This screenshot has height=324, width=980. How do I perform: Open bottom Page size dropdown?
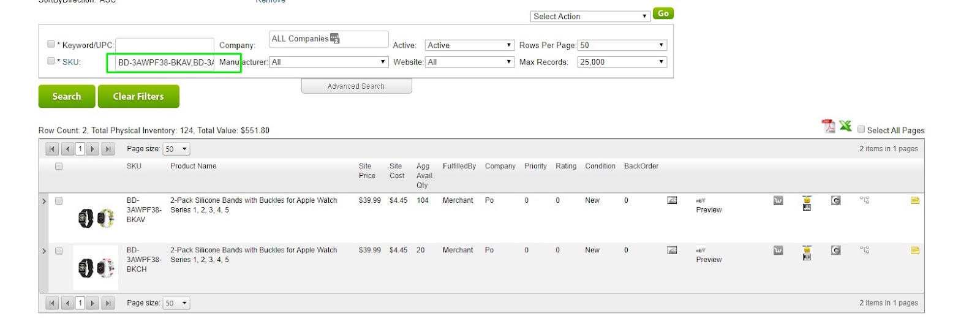coord(176,303)
